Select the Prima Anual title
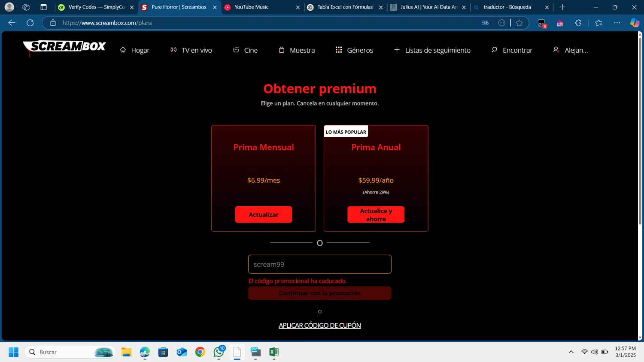This screenshot has height=362, width=644. click(376, 147)
